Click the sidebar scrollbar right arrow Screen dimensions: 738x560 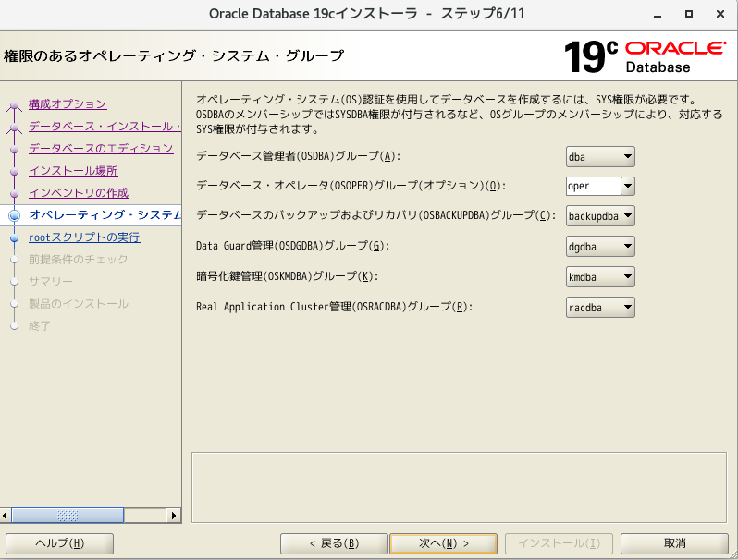[x=174, y=516]
